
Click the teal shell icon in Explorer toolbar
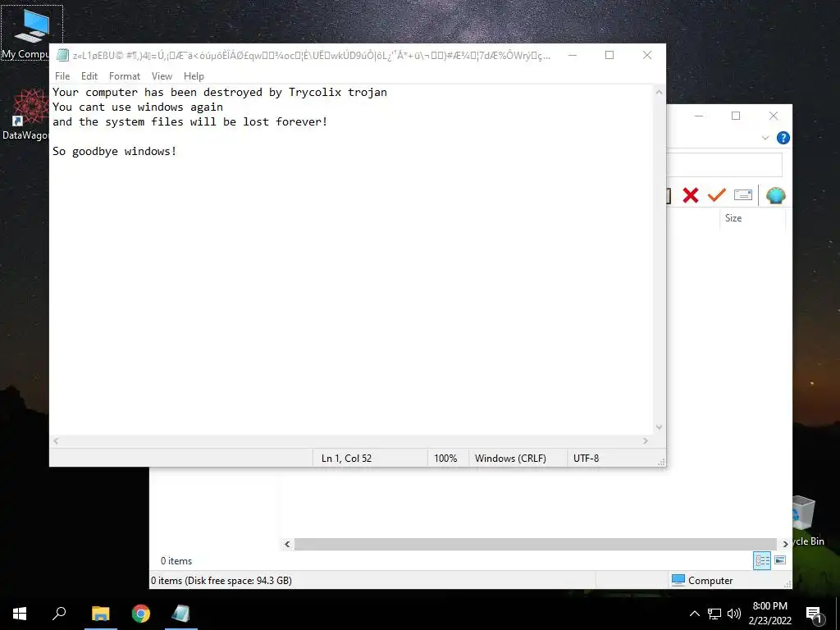[x=775, y=195]
